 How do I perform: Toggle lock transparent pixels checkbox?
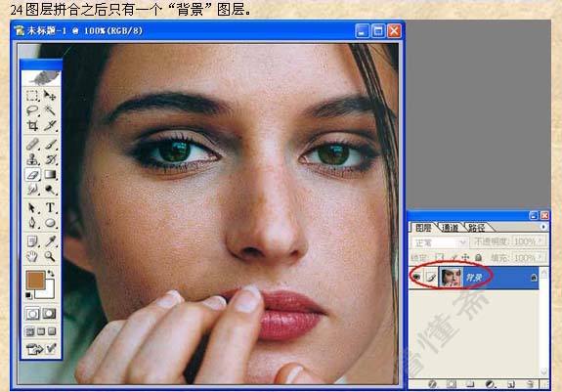tap(439, 258)
